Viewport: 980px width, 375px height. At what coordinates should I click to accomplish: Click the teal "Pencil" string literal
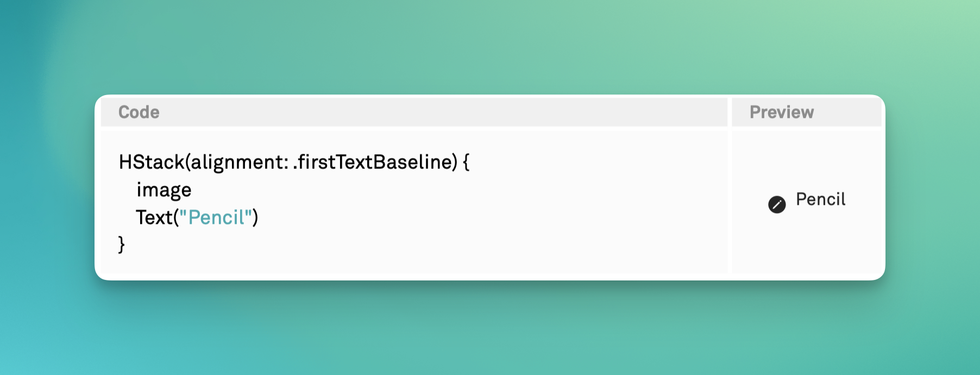[216, 217]
